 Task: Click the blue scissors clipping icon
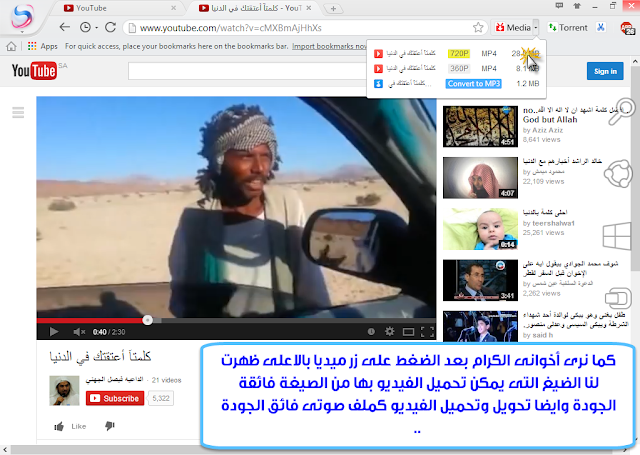(600, 27)
